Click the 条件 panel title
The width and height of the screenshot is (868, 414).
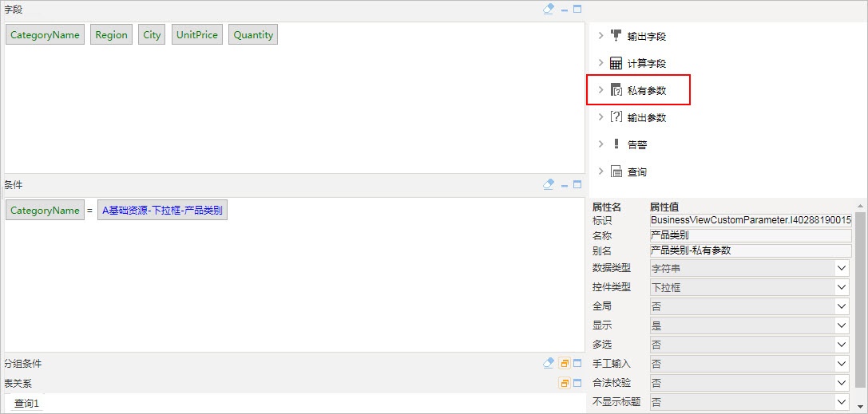tap(14, 184)
